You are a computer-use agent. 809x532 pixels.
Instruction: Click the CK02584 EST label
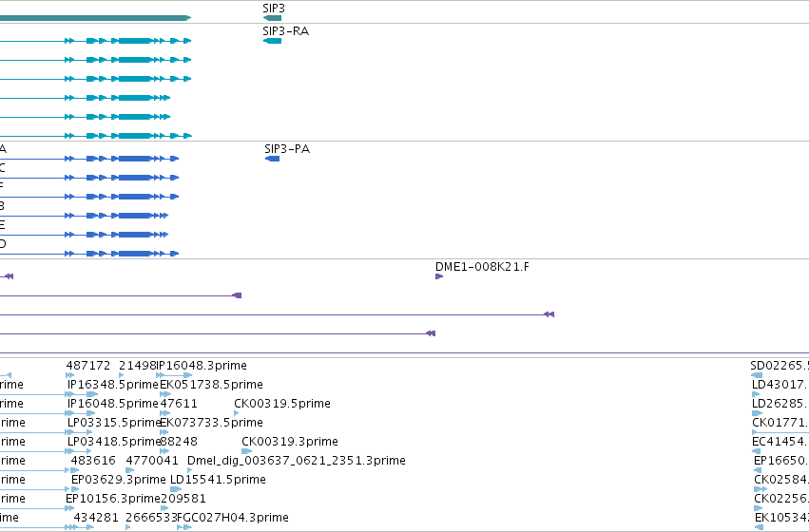click(x=781, y=480)
